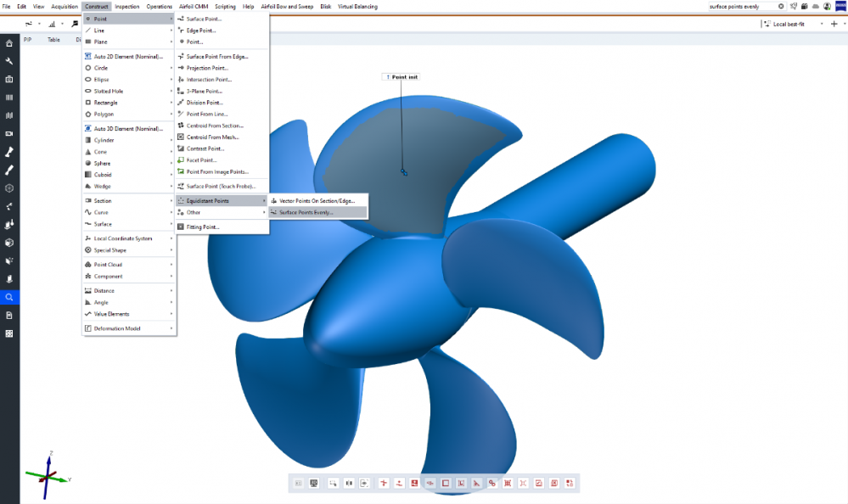Screen dimensions: 848x504
Task: Open the Local best-fit dropdown arrow
Action: (822, 24)
